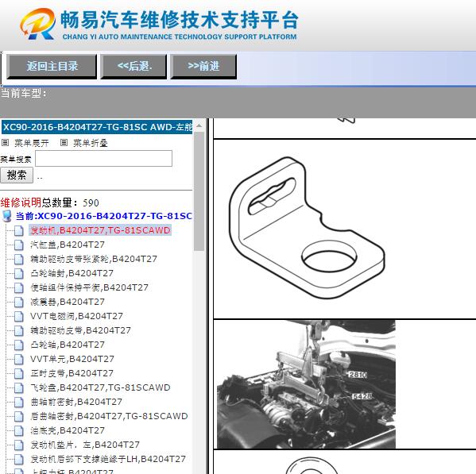Click document icon beside 油底壳,B4204T27
Image resolution: width=476 pixels, height=474 pixels.
(19, 431)
